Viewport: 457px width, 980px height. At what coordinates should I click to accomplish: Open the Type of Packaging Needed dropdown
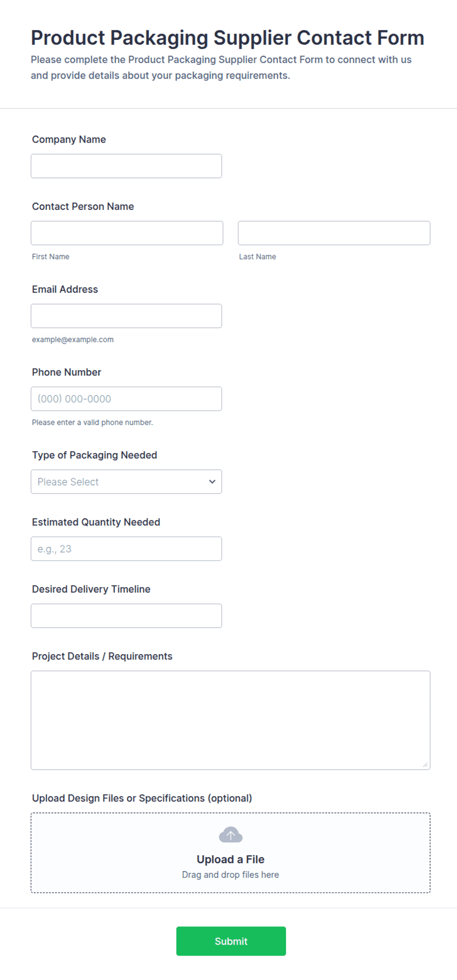tap(126, 482)
